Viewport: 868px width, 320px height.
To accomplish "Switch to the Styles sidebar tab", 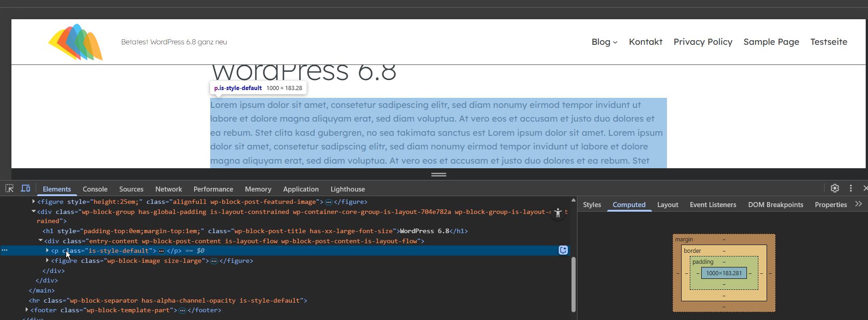I will click(x=592, y=204).
